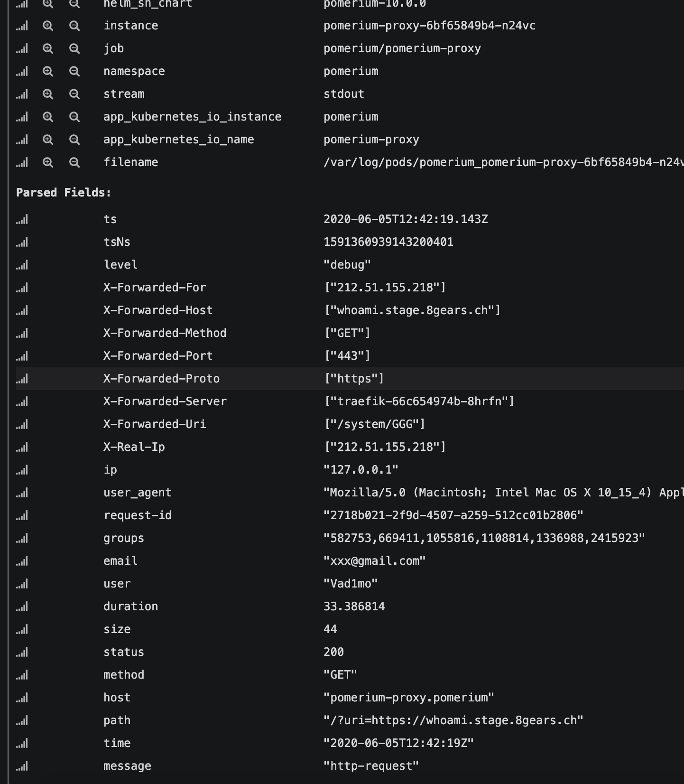
Task: Click the request-id field value
Action: click(453, 515)
